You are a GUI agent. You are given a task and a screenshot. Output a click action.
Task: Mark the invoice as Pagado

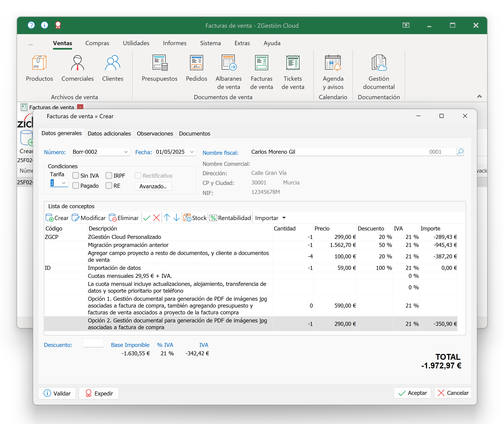point(76,185)
